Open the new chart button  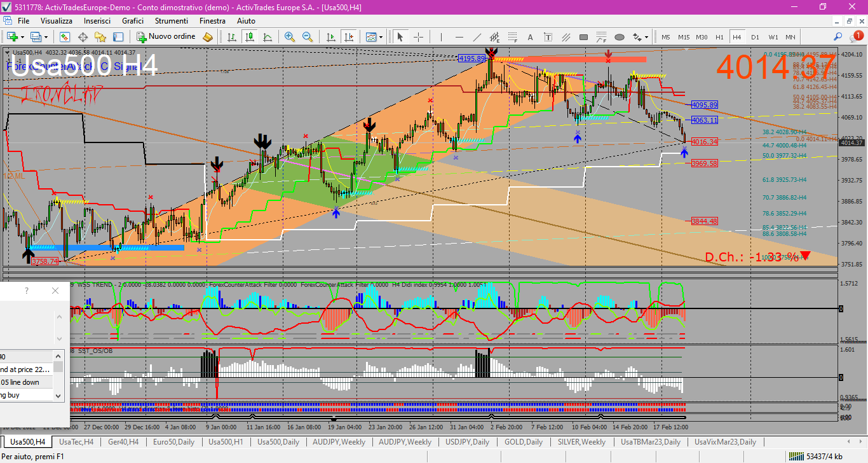(12, 37)
